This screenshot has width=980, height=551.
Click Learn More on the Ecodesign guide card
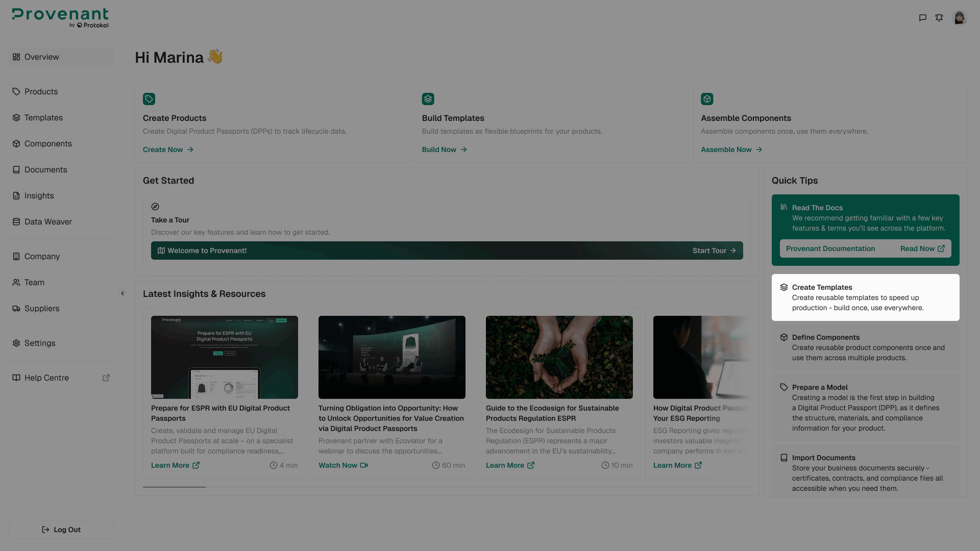(510, 465)
